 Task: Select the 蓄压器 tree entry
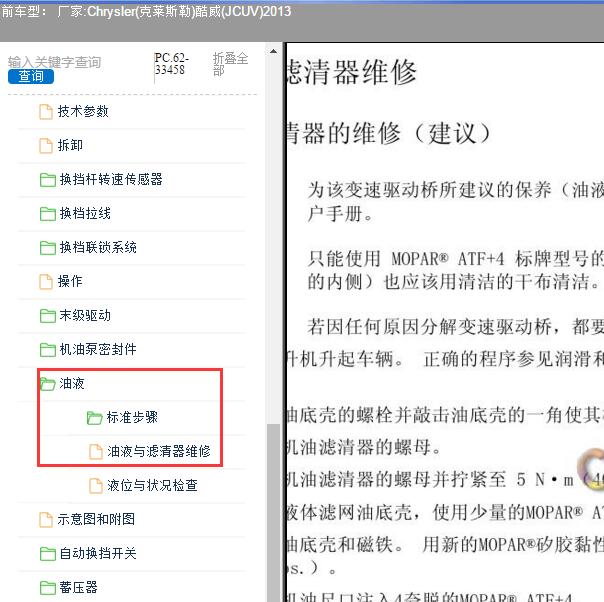[x=79, y=587]
